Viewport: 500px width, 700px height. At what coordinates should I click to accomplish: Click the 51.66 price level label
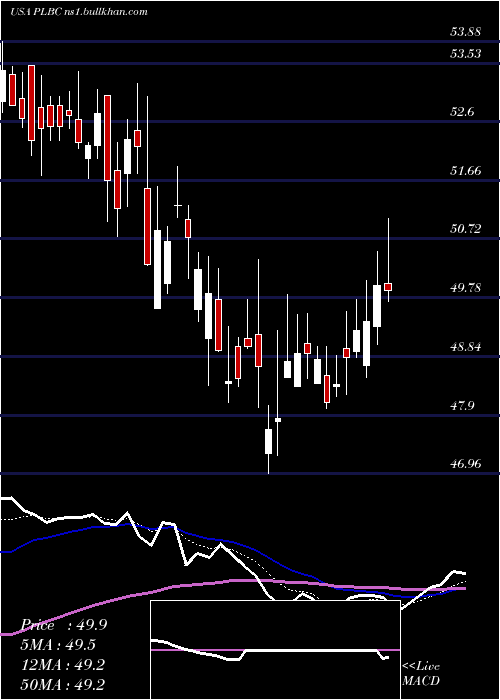(x=465, y=171)
